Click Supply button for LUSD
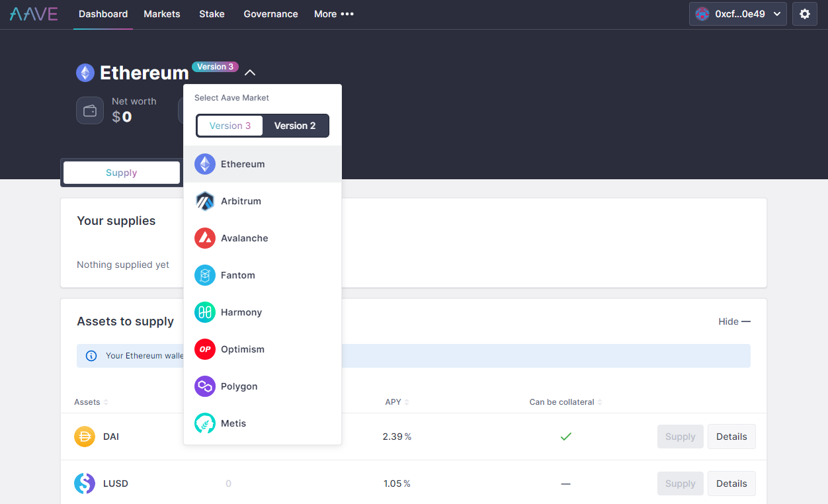828x504 pixels. (681, 483)
